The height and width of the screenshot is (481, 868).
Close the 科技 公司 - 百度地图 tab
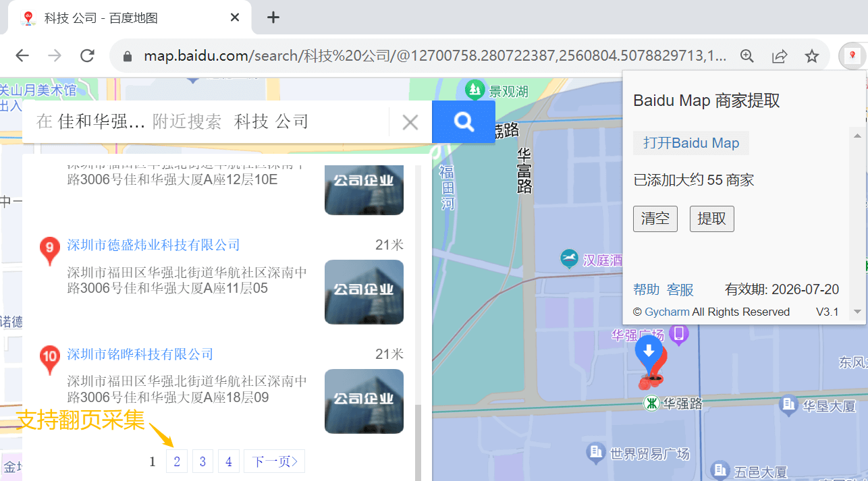click(x=235, y=18)
